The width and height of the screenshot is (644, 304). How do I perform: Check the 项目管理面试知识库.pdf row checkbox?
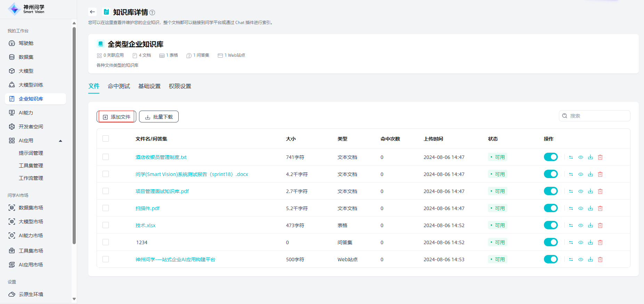click(x=106, y=191)
